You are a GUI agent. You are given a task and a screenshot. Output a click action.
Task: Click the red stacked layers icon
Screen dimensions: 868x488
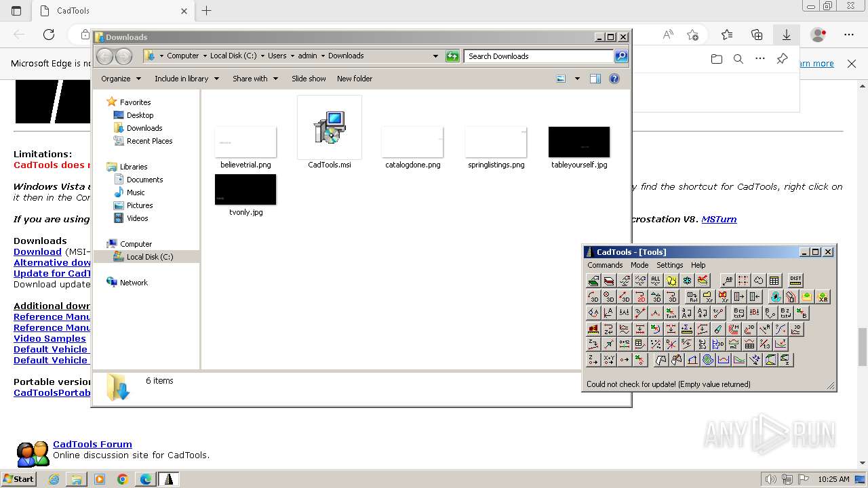click(609, 280)
